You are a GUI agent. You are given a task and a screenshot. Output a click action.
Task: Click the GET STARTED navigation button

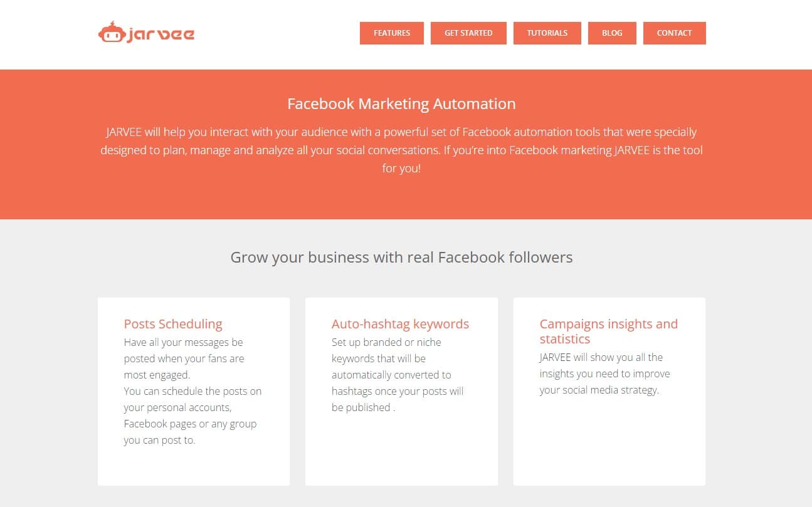coord(468,33)
